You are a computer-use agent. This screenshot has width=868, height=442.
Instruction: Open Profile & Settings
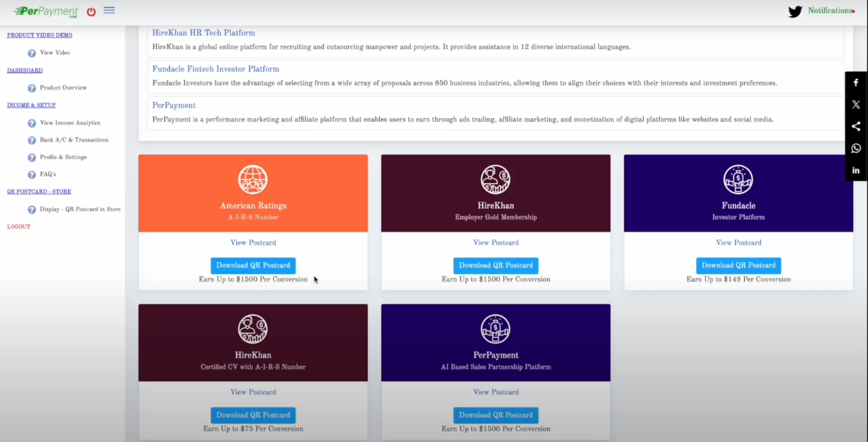coord(63,157)
